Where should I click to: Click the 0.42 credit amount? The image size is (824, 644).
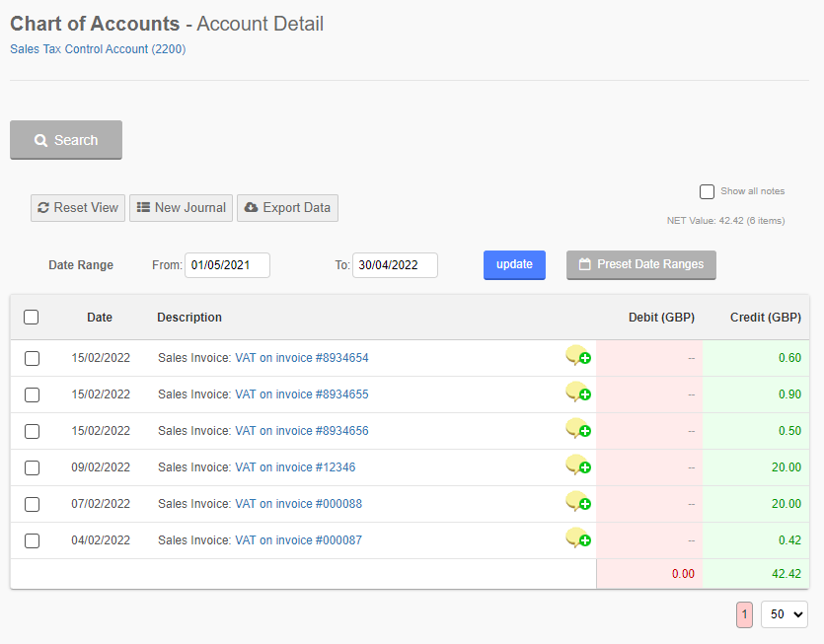pos(789,540)
